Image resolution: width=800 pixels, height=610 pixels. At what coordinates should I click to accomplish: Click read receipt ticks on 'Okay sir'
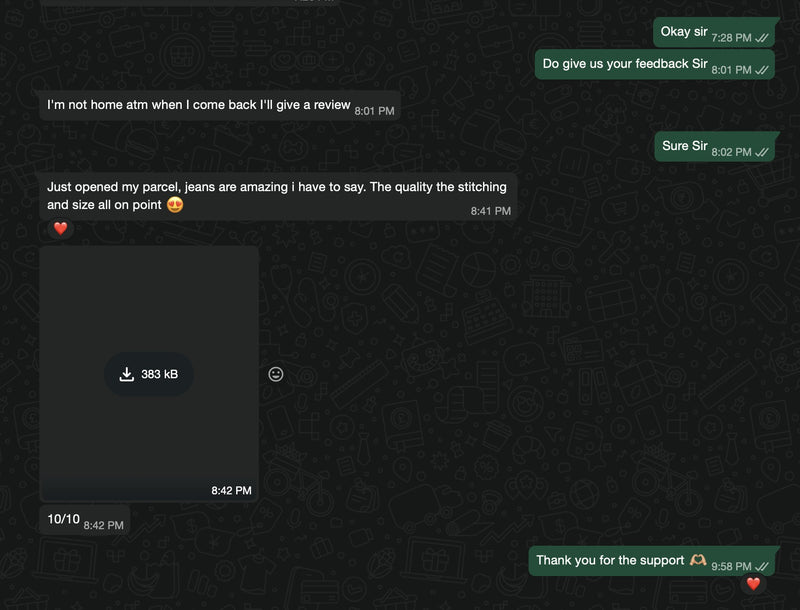762,38
